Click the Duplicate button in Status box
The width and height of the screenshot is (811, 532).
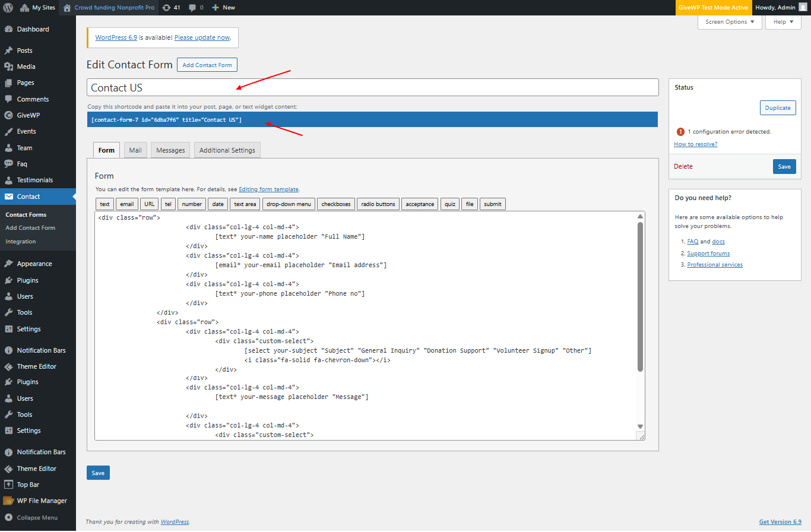tap(777, 107)
